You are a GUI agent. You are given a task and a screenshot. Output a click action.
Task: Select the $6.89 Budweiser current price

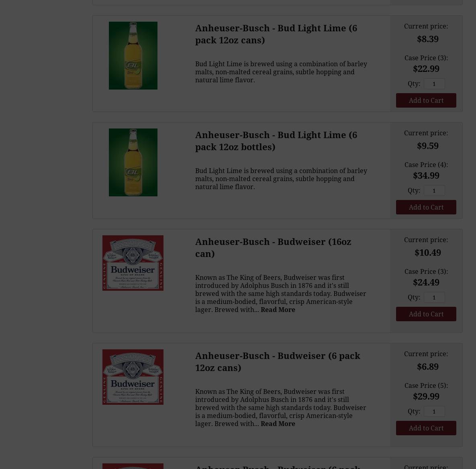pyautogui.click(x=427, y=367)
